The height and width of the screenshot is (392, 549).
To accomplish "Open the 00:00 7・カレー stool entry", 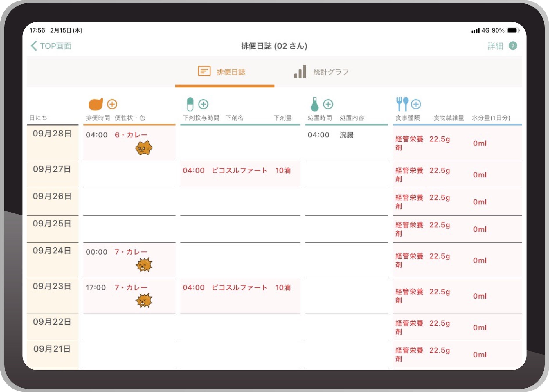I will click(x=129, y=260).
